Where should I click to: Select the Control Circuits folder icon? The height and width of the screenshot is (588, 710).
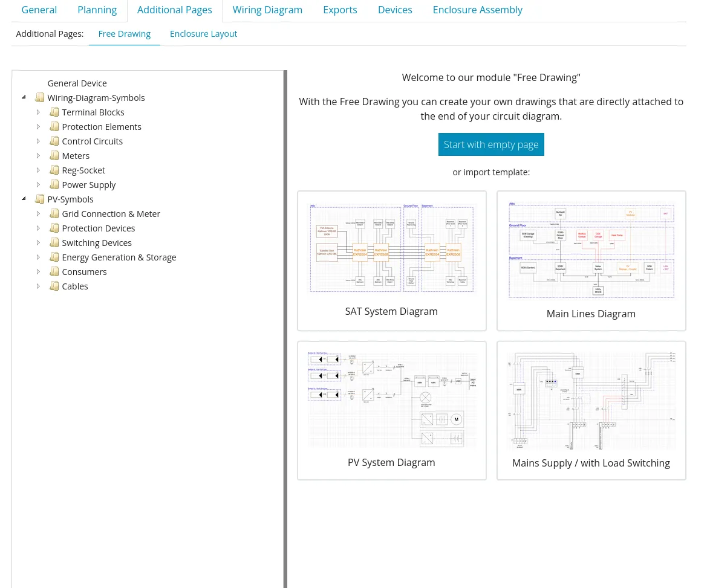pos(54,141)
